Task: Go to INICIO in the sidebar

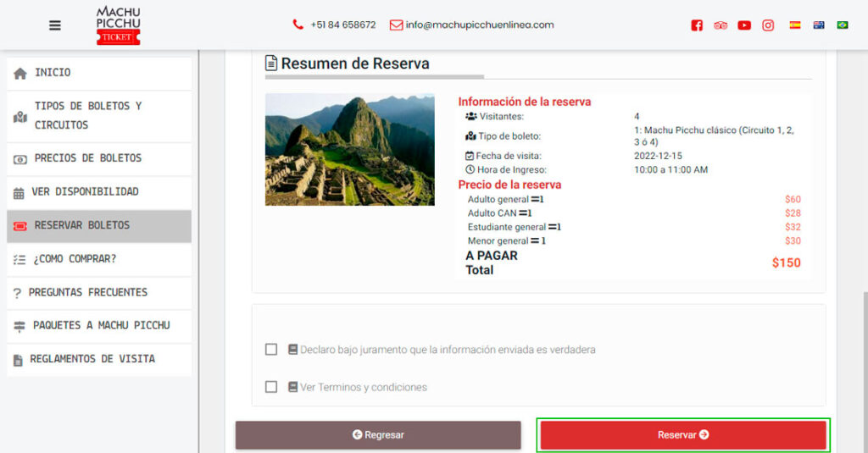Action: [99, 73]
